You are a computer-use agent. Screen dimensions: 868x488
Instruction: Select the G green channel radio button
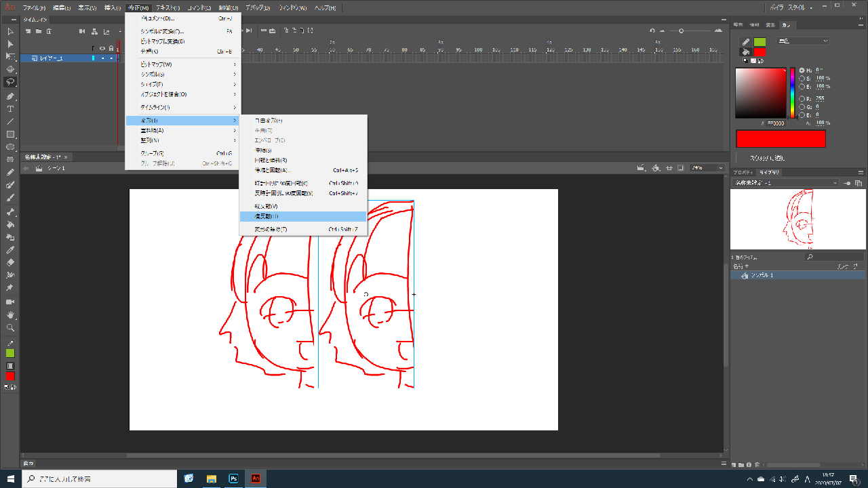click(x=802, y=106)
